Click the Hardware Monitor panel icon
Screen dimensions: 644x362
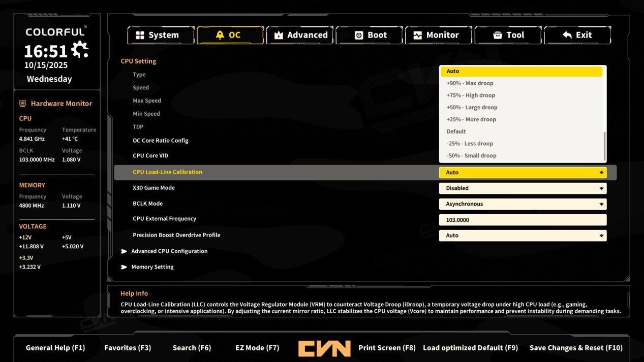tap(22, 104)
